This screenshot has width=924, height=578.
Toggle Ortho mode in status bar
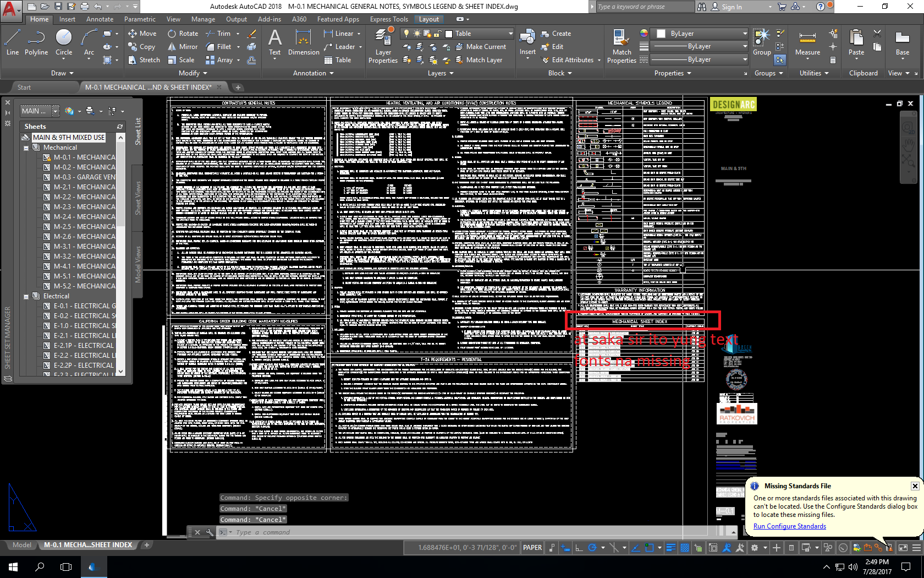(x=579, y=548)
